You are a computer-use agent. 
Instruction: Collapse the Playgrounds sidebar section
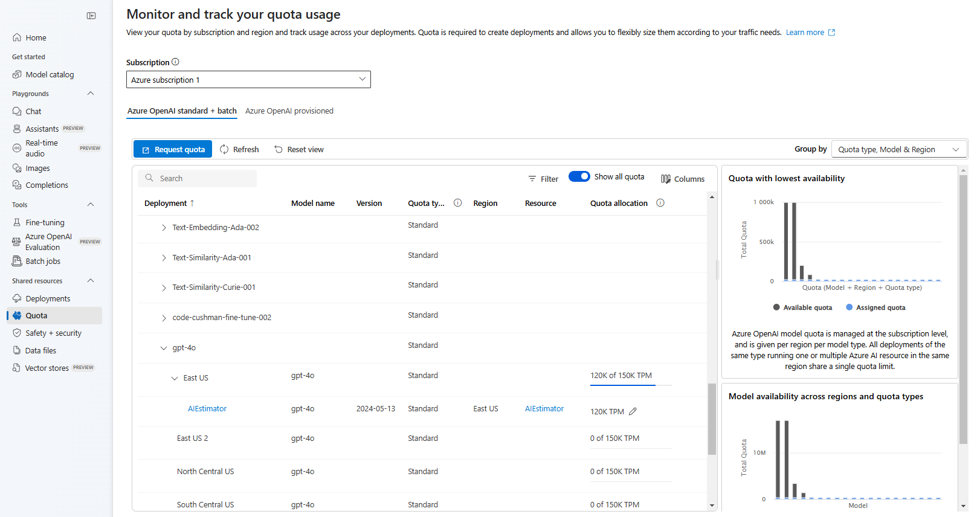pos(91,94)
